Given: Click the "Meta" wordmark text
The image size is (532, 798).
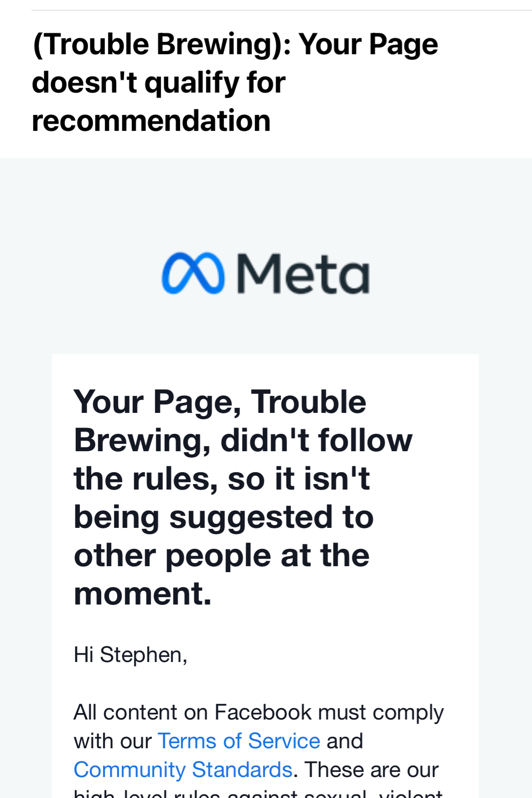Looking at the screenshot, I should point(303,273).
